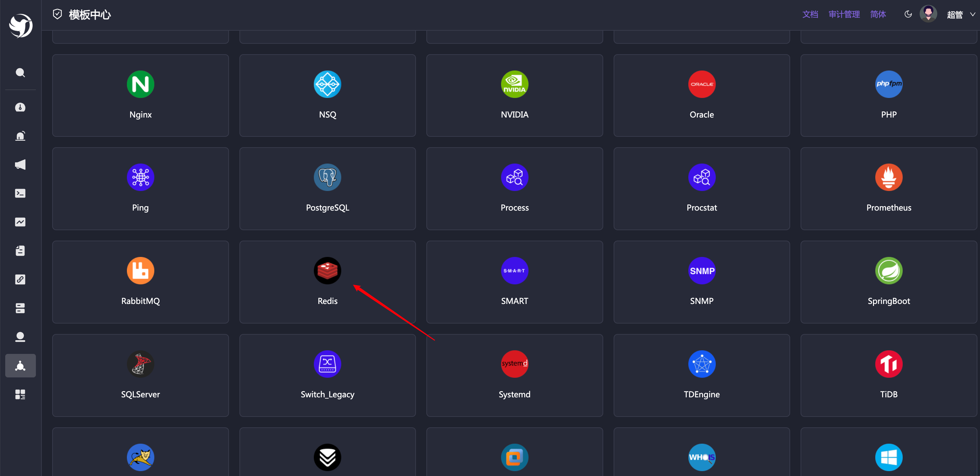
Task: Select the SNMP template icon
Action: point(701,271)
